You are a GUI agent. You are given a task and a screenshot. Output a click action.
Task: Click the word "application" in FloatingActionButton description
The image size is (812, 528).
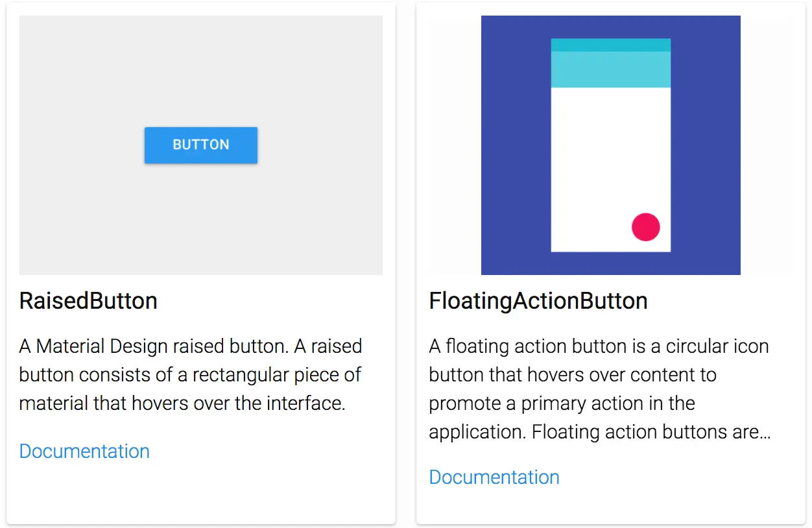coord(476,432)
